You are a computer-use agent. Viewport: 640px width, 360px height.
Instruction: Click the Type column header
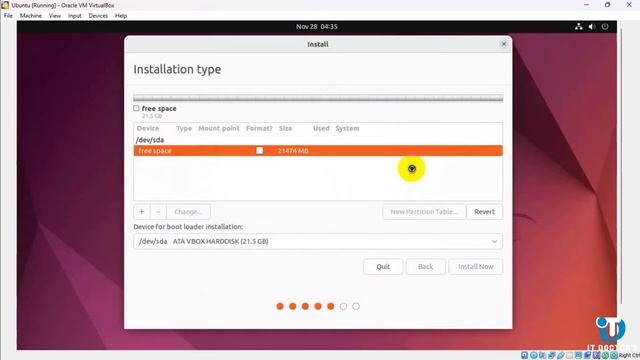point(184,128)
